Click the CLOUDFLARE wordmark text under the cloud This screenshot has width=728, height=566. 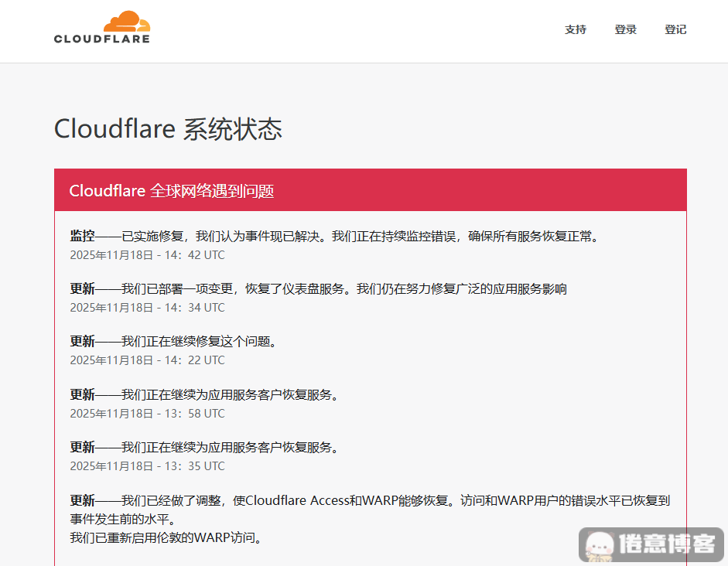102,39
